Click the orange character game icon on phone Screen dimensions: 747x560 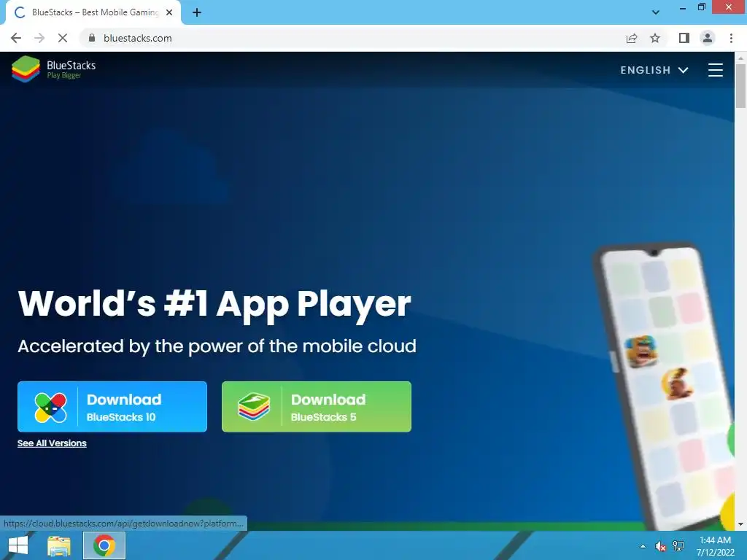click(x=677, y=384)
